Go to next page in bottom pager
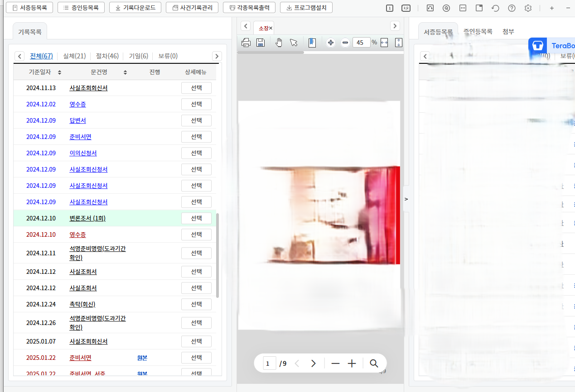 [313, 363]
